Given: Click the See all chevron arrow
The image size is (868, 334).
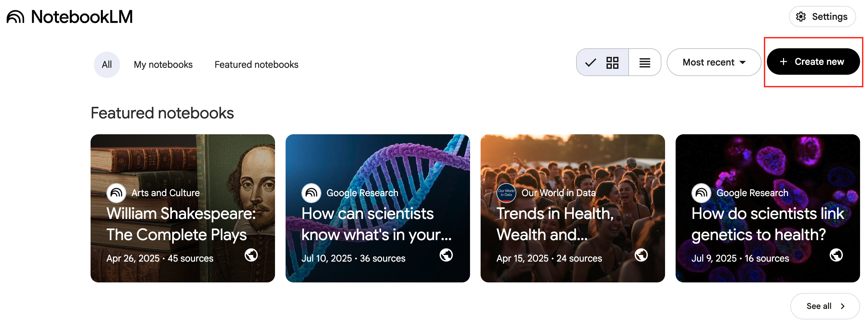Looking at the screenshot, I should pyautogui.click(x=843, y=306).
